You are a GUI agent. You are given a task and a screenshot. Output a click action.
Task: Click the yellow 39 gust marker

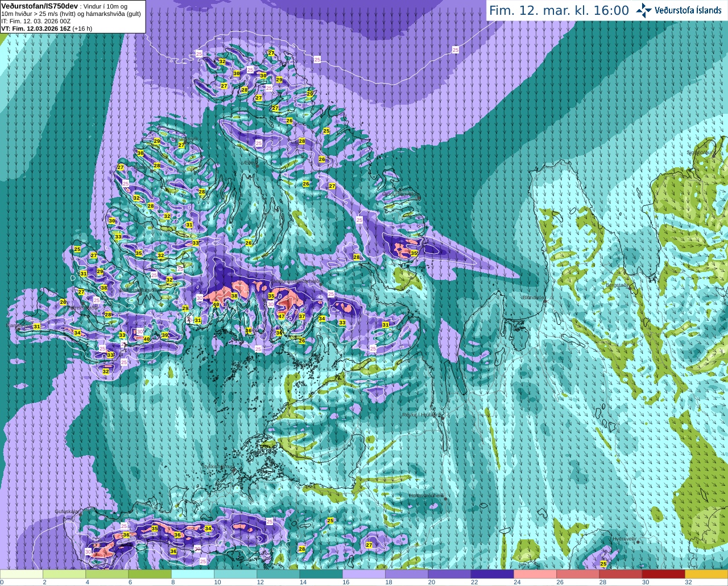click(x=165, y=335)
